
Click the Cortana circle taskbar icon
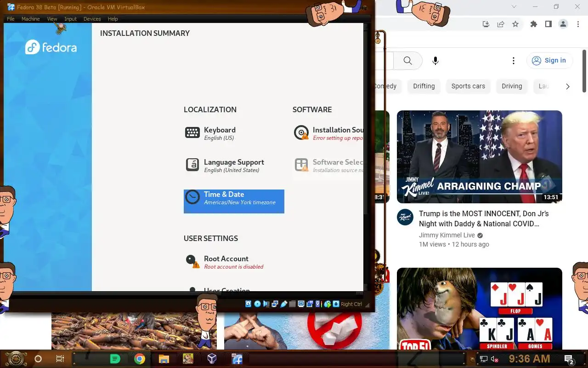[38, 359]
